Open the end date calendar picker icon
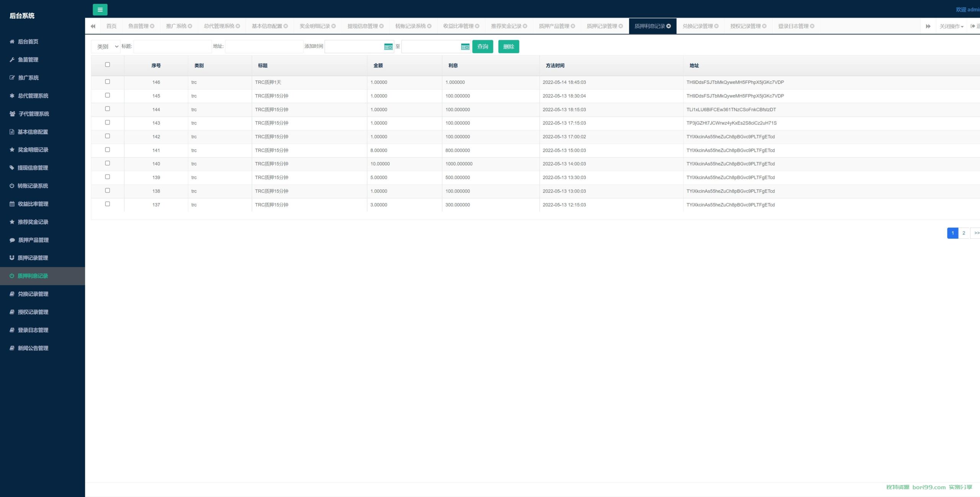Image resolution: width=980 pixels, height=497 pixels. point(465,47)
